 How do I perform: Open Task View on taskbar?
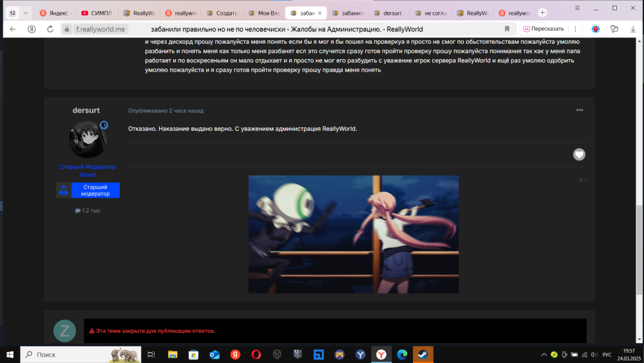click(x=151, y=355)
